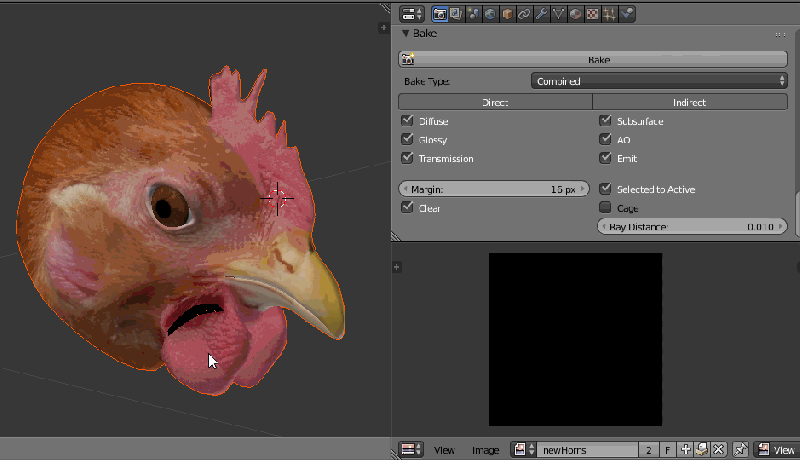Open the Modifiers tab (wrench icon)

541,14
